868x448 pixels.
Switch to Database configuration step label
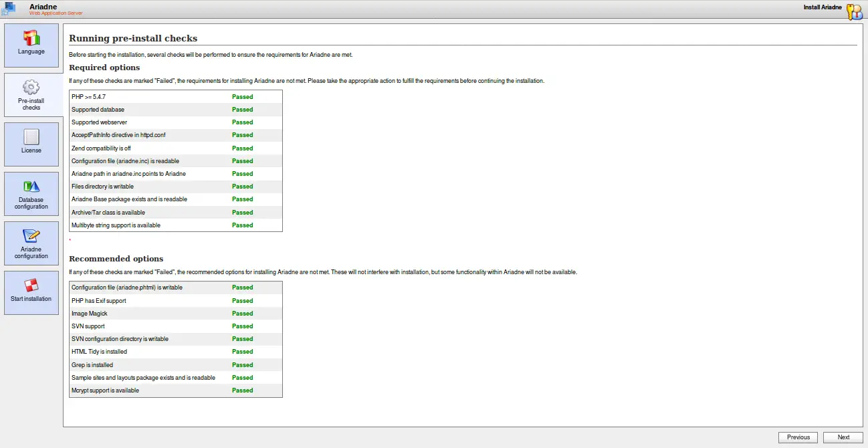[x=31, y=203]
